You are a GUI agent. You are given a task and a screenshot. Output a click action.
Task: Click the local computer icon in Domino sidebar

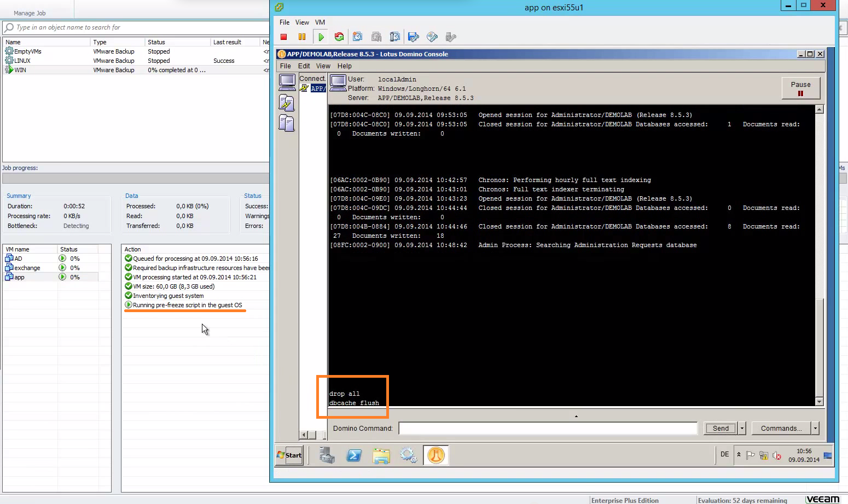point(287,82)
